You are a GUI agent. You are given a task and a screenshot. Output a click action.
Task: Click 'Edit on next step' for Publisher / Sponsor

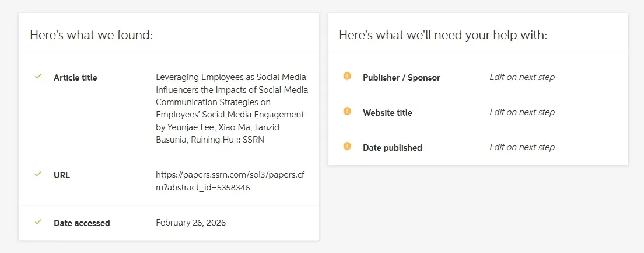tap(522, 77)
